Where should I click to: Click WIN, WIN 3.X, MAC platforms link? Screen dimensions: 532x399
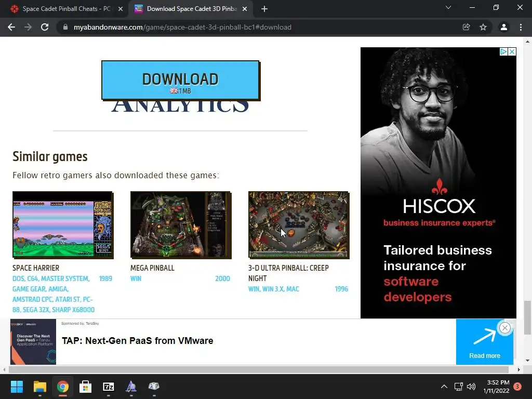[x=274, y=289]
